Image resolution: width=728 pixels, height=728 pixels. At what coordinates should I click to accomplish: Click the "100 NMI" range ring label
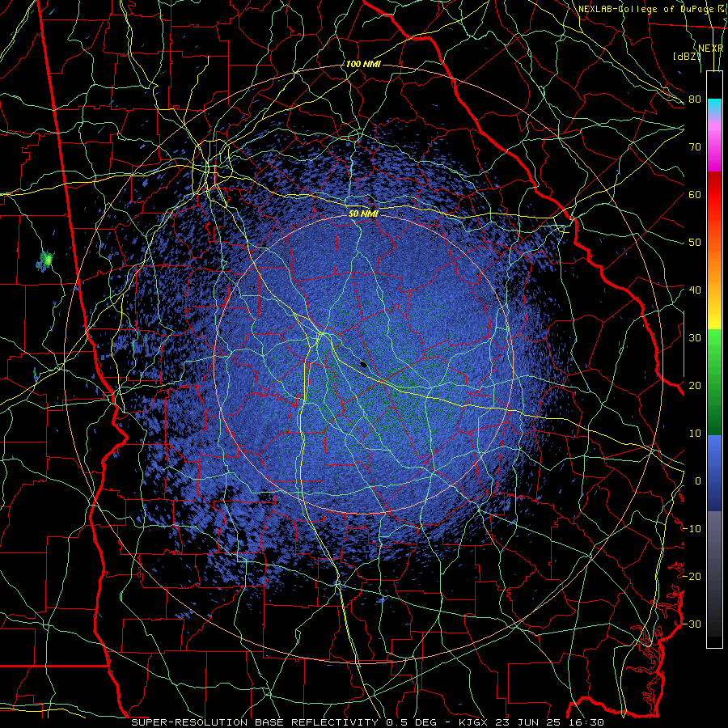(x=363, y=64)
